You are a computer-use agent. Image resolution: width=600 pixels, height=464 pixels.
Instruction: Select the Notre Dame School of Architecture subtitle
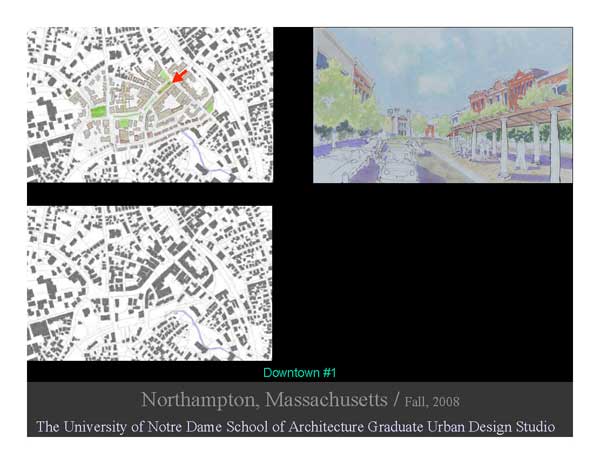click(x=295, y=427)
